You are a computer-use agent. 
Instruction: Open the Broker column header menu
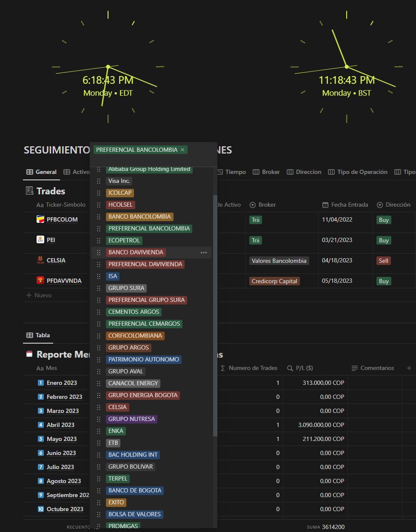coord(262,205)
